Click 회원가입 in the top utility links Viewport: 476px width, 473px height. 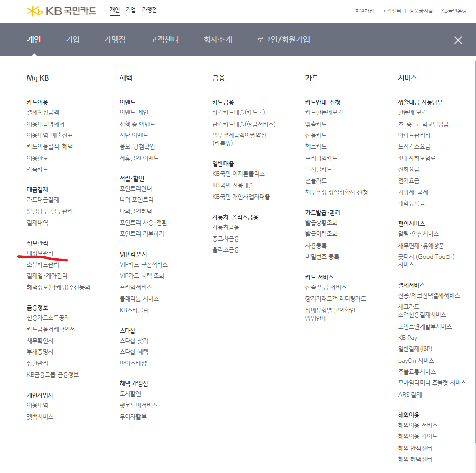pyautogui.click(x=365, y=11)
